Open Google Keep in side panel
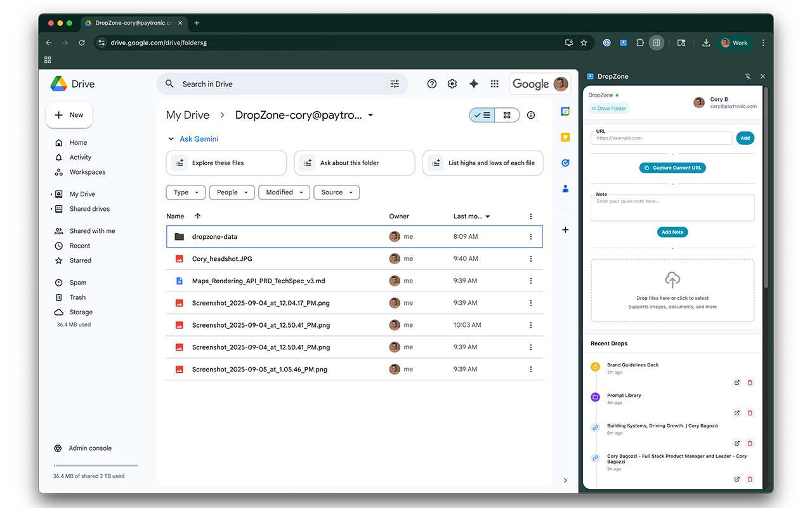This screenshot has height=508, width=812. click(565, 137)
